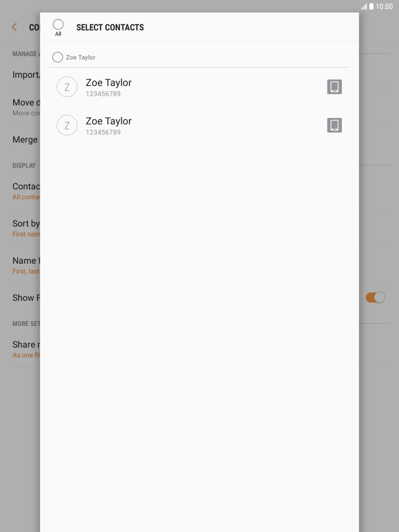This screenshot has width=399, height=532.
Task: Tap second Zoe Taylor avatar circle
Action: pos(67,125)
